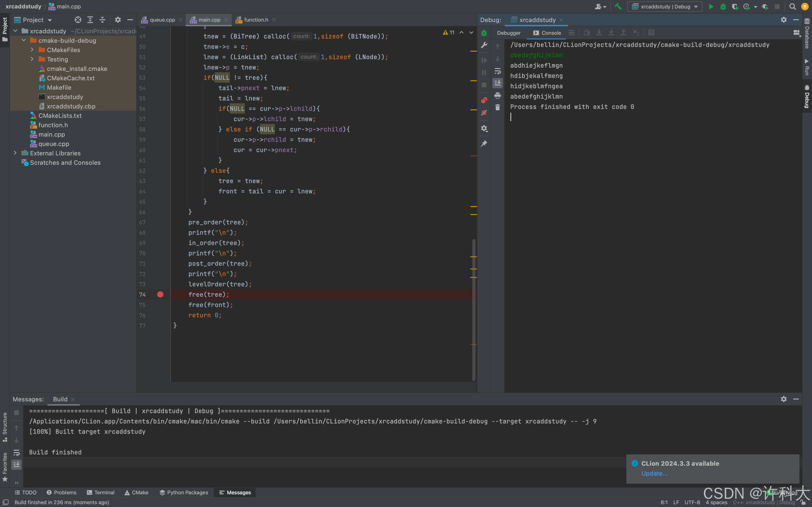812x507 pixels.
Task: Click the Update... link in notification
Action: click(x=654, y=473)
